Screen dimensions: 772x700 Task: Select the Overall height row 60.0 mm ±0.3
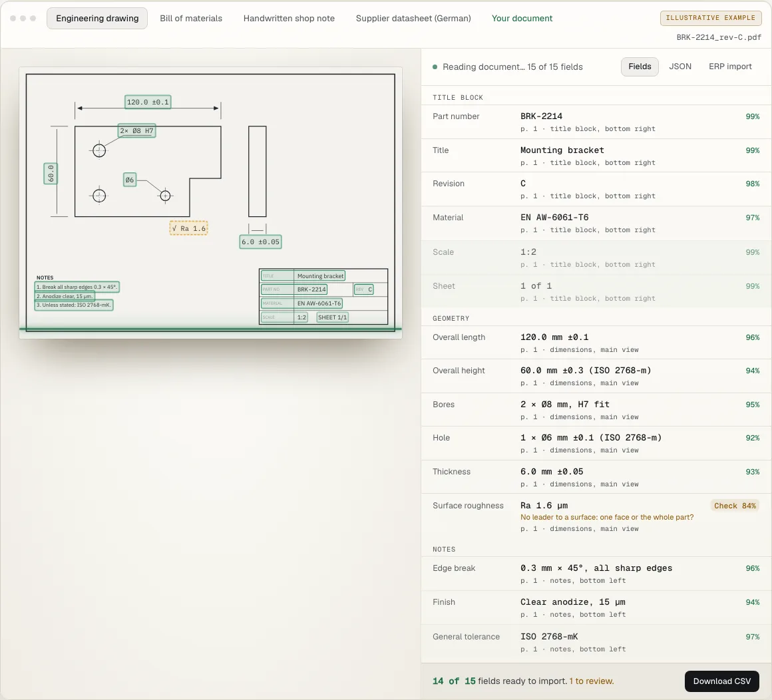point(596,376)
